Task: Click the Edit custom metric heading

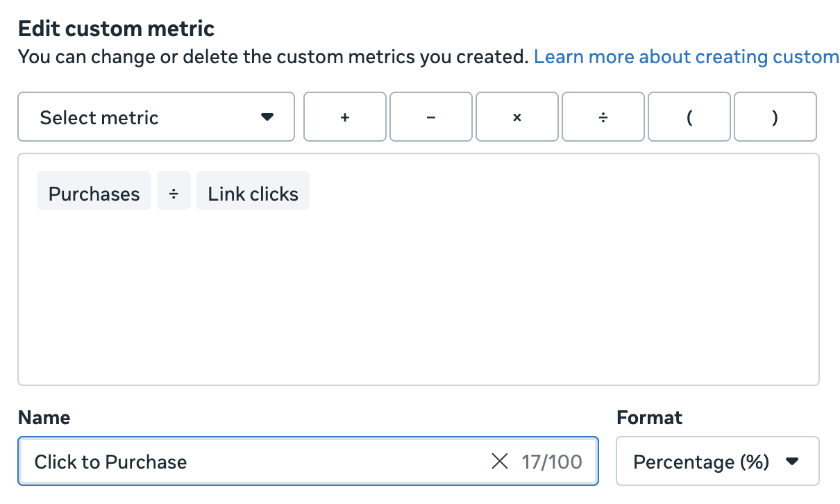Action: coord(117,28)
